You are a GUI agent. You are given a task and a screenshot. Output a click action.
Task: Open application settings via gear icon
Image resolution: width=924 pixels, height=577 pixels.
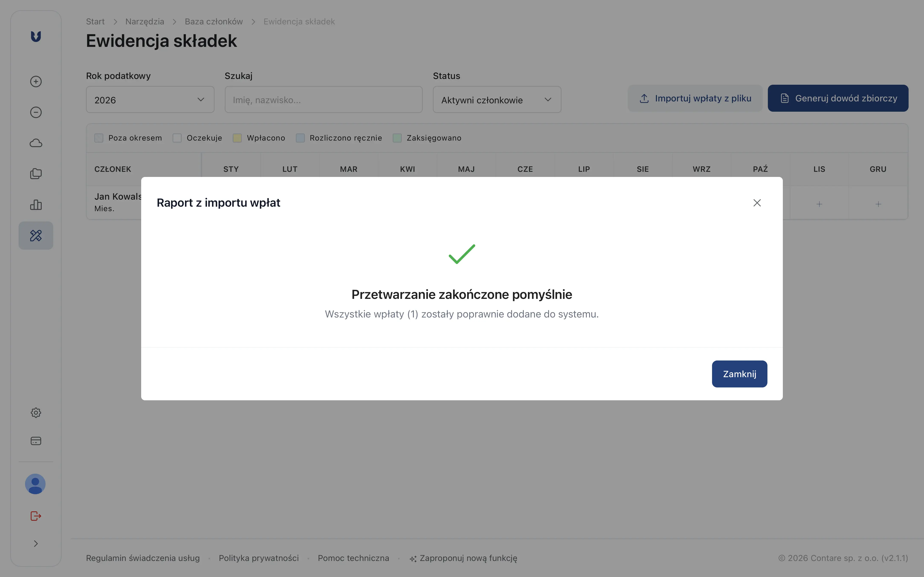[36, 412]
